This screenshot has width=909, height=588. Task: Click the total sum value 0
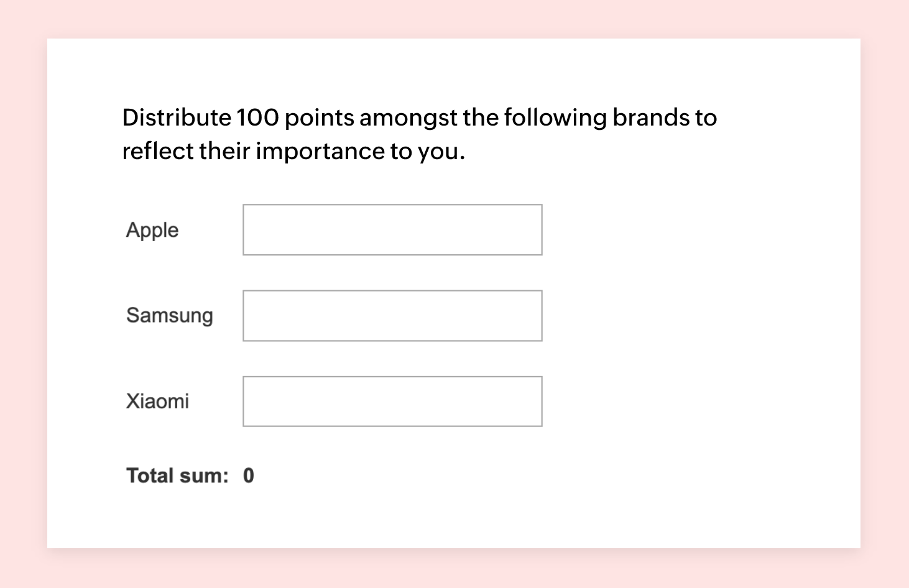point(249,475)
